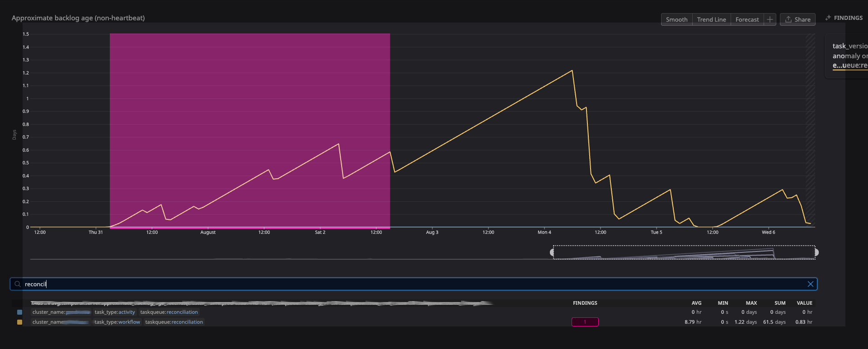Image resolution: width=868 pixels, height=349 pixels.
Task: Click the magnifier icon in the search field
Action: click(18, 284)
